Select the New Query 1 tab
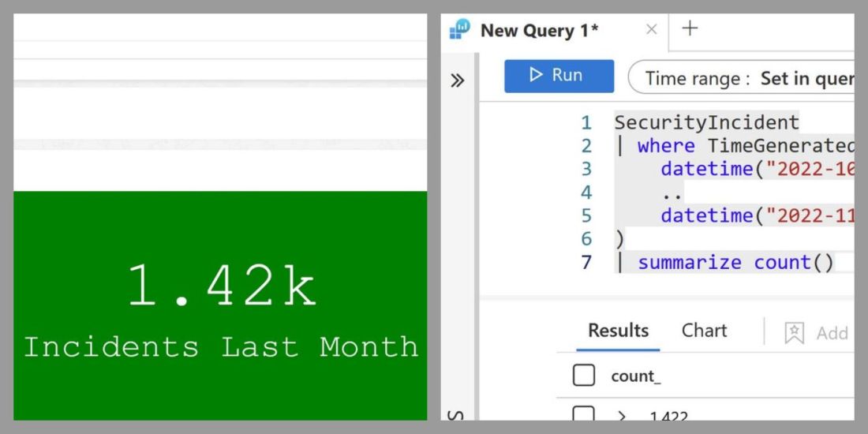868x434 pixels. point(539,31)
